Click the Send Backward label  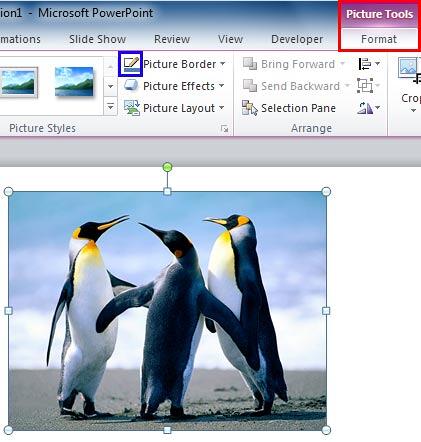coord(300,86)
